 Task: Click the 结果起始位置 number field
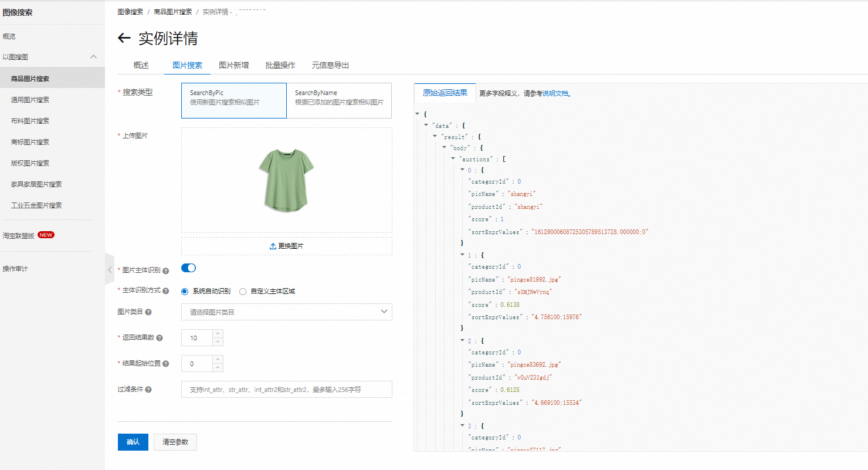pyautogui.click(x=197, y=364)
